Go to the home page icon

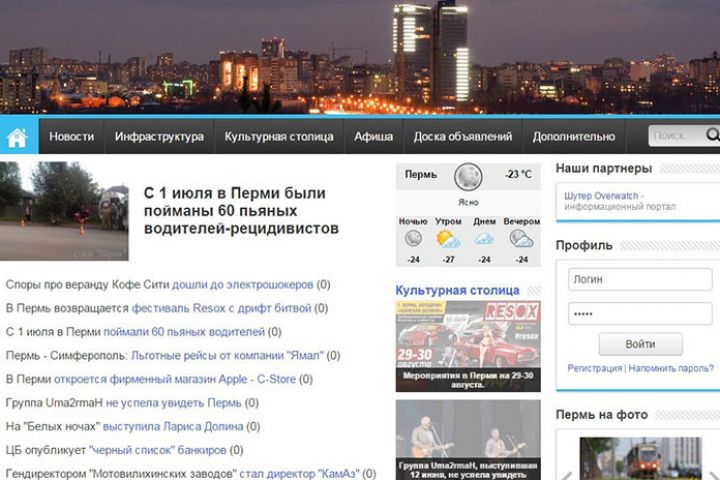coord(17,137)
